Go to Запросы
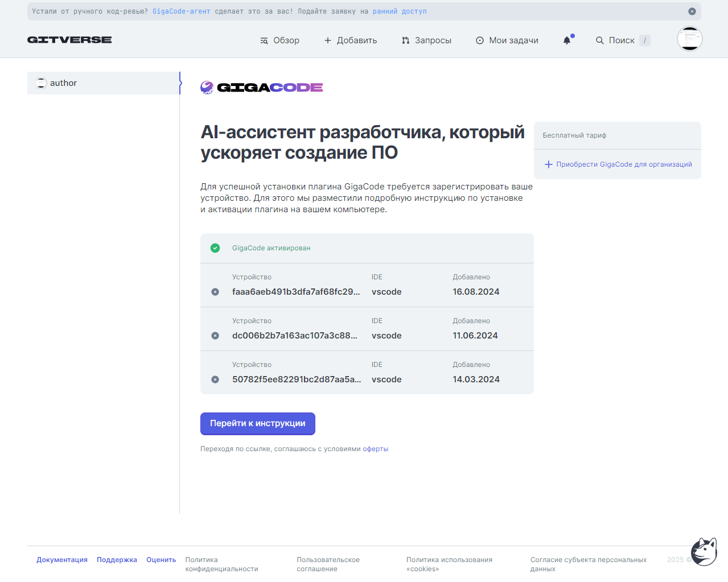This screenshot has width=728, height=582. pyautogui.click(x=426, y=40)
